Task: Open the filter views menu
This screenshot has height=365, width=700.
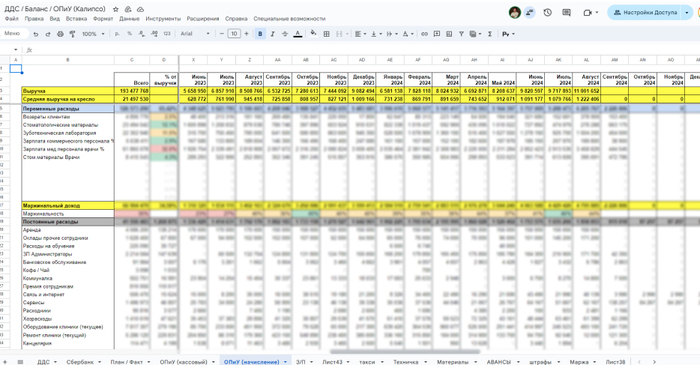Action: pyautogui.click(x=475, y=34)
